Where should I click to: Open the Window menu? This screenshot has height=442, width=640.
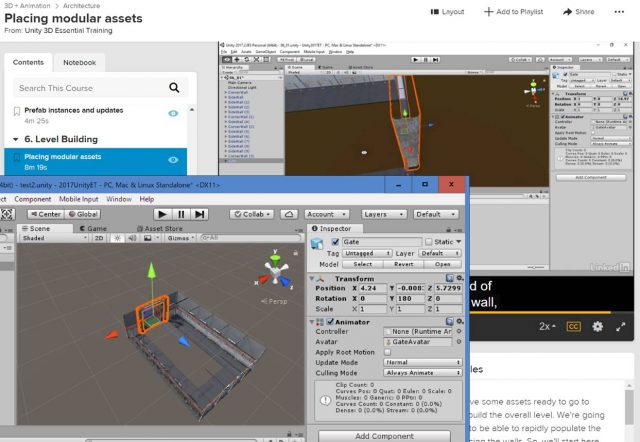[x=119, y=199]
